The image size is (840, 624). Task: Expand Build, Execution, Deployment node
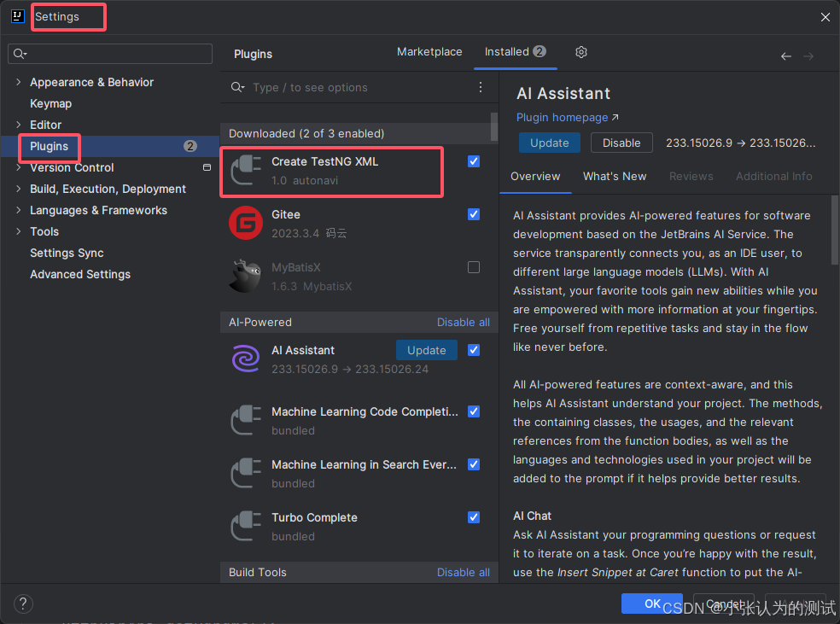click(19, 189)
